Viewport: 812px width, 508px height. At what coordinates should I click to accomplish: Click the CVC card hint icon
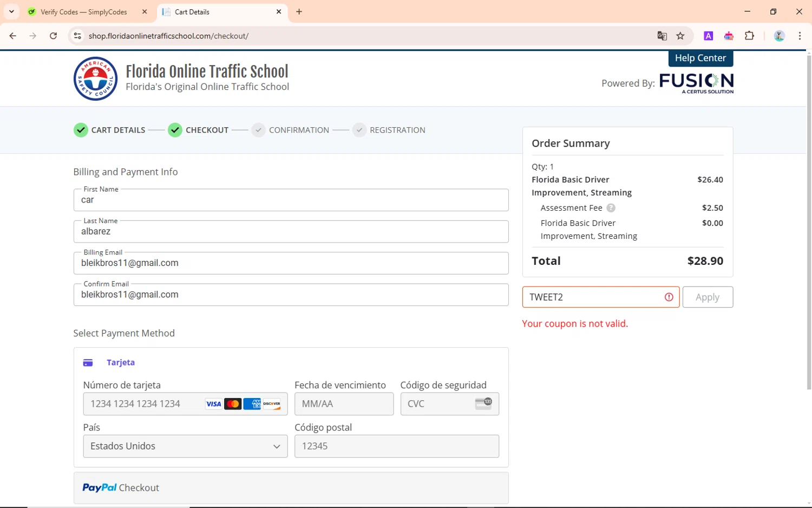point(483,403)
